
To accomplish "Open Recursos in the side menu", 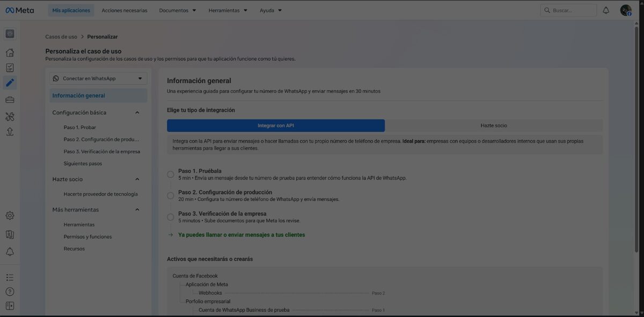I will (74, 249).
